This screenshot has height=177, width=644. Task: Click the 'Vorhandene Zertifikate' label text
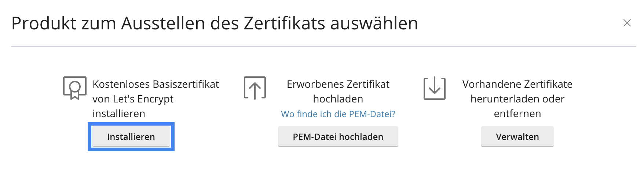click(x=517, y=84)
